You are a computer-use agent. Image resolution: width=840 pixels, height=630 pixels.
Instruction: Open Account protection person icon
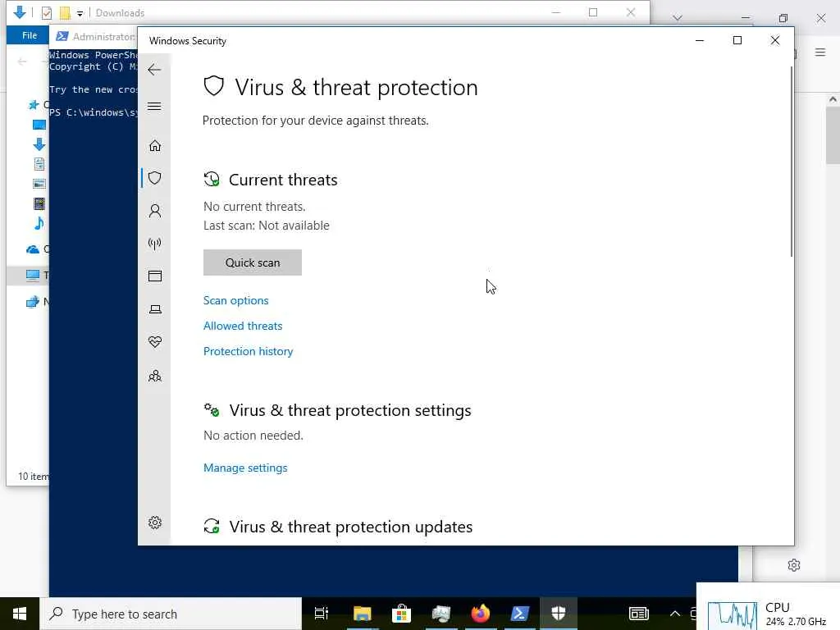coord(155,211)
